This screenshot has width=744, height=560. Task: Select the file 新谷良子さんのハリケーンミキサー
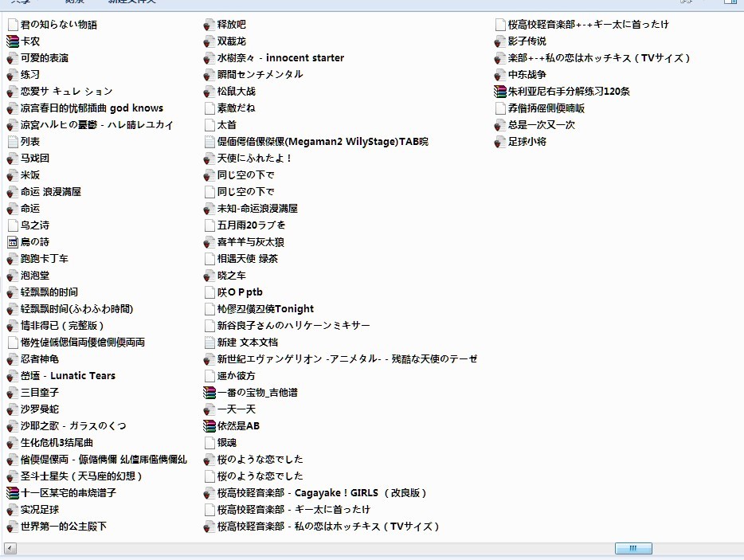click(x=294, y=326)
